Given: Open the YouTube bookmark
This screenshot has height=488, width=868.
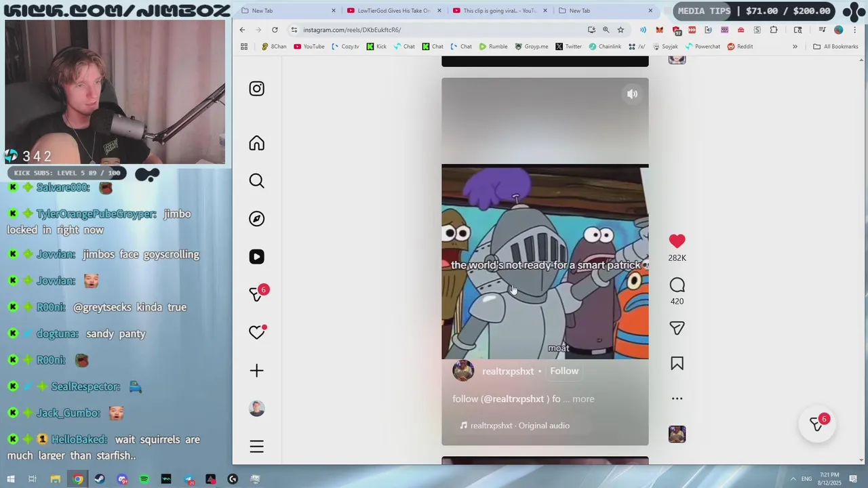Looking at the screenshot, I should click(x=309, y=47).
